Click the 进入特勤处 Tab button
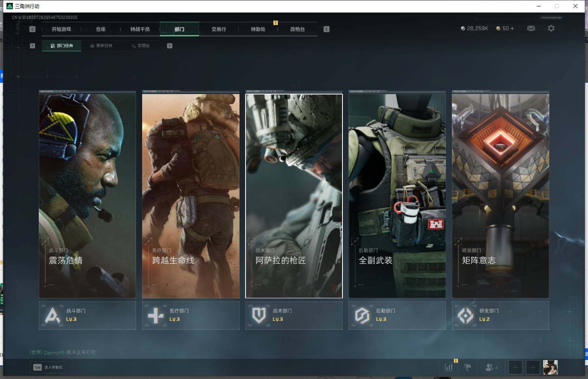 pos(48,367)
